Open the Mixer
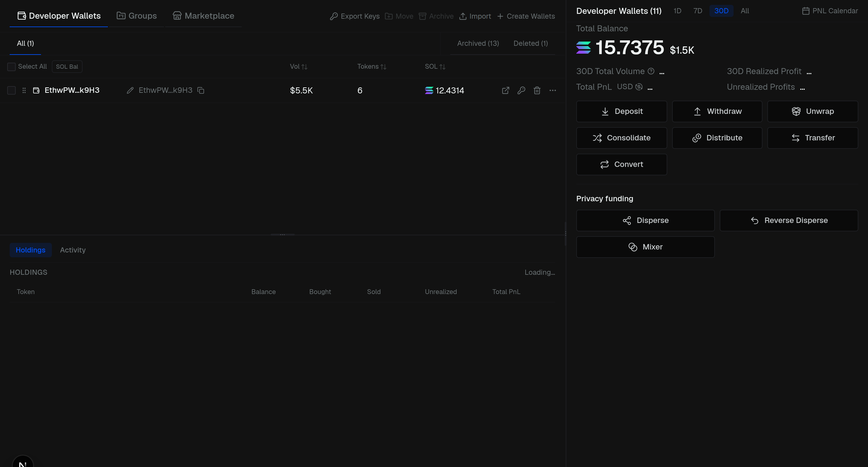868x467 pixels. pyautogui.click(x=645, y=247)
